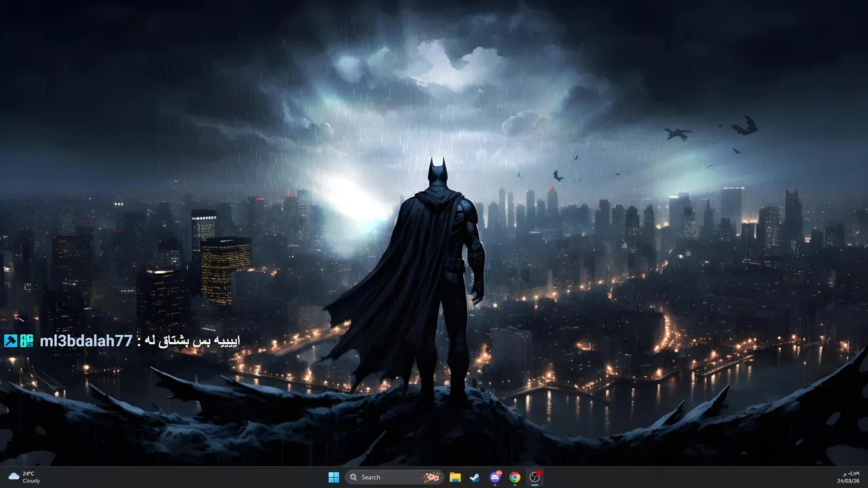Switch to OBS Studio on taskbar
This screenshot has height=488, width=868.
[x=535, y=477]
